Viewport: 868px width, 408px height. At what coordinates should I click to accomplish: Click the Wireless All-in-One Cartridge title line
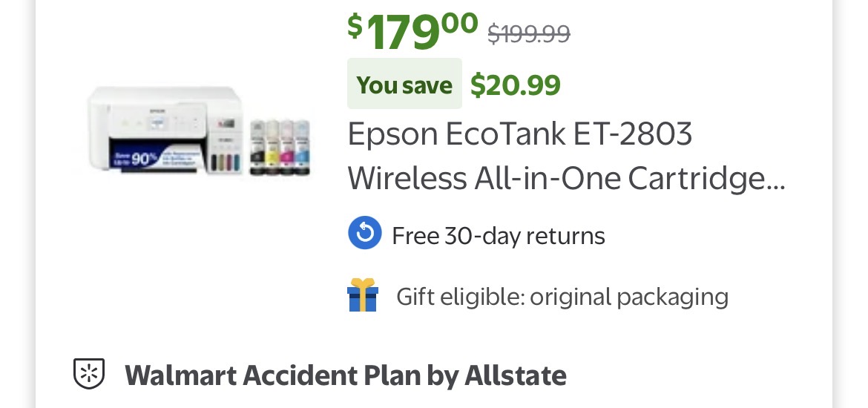(565, 178)
